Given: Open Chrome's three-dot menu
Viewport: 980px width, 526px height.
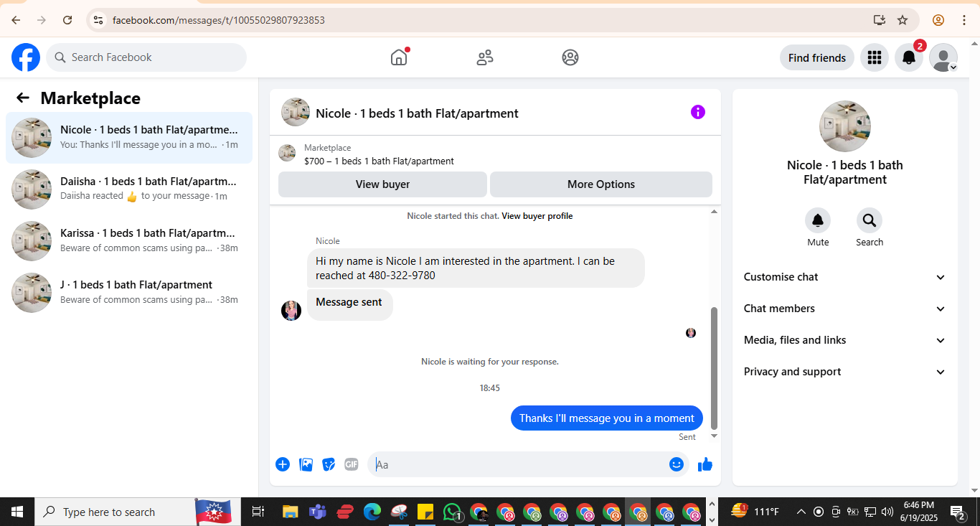Looking at the screenshot, I should tap(964, 20).
